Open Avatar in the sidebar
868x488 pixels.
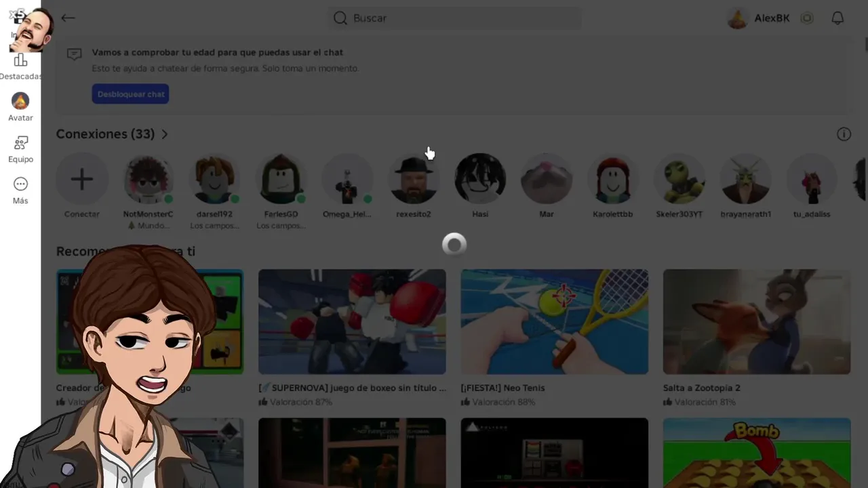point(20,107)
